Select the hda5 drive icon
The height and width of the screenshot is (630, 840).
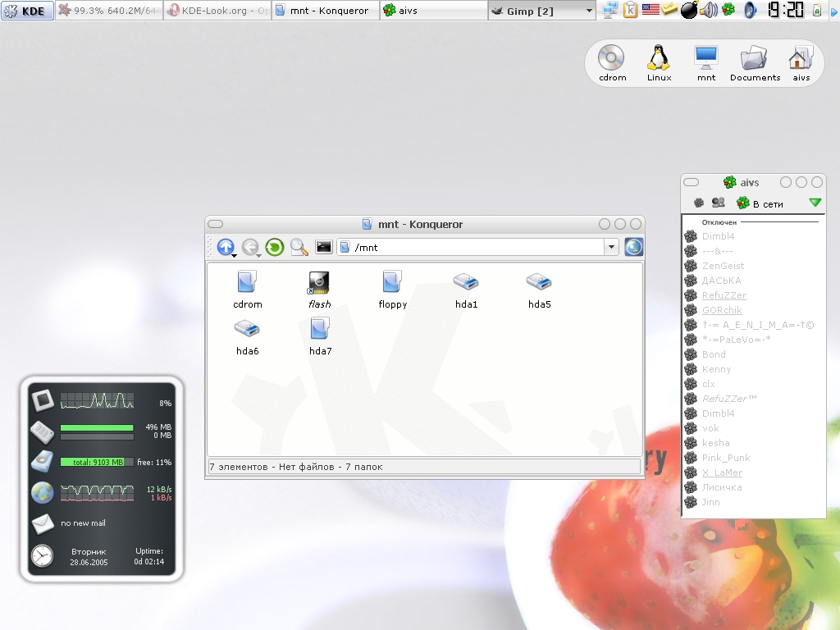pyautogui.click(x=539, y=290)
